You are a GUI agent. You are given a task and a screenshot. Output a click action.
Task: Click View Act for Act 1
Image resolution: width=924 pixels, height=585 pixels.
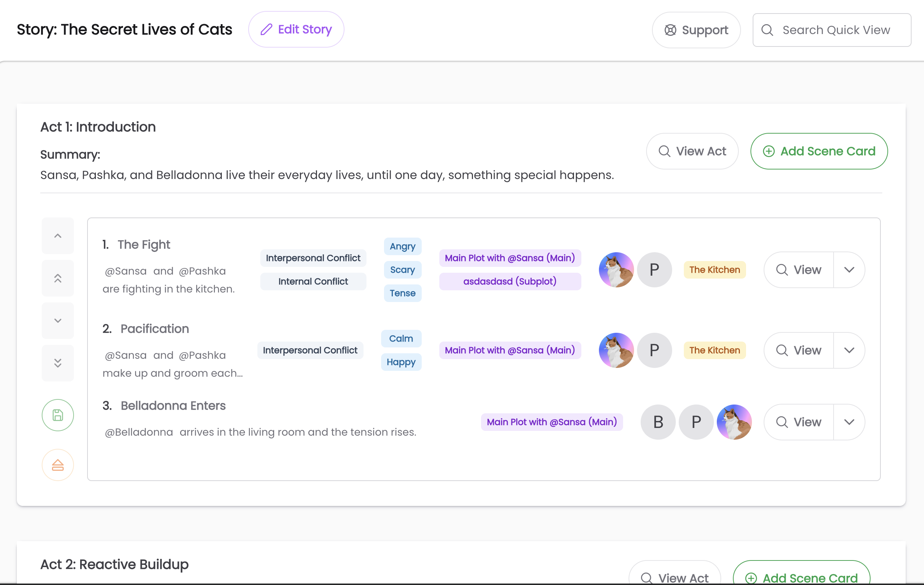[692, 151]
